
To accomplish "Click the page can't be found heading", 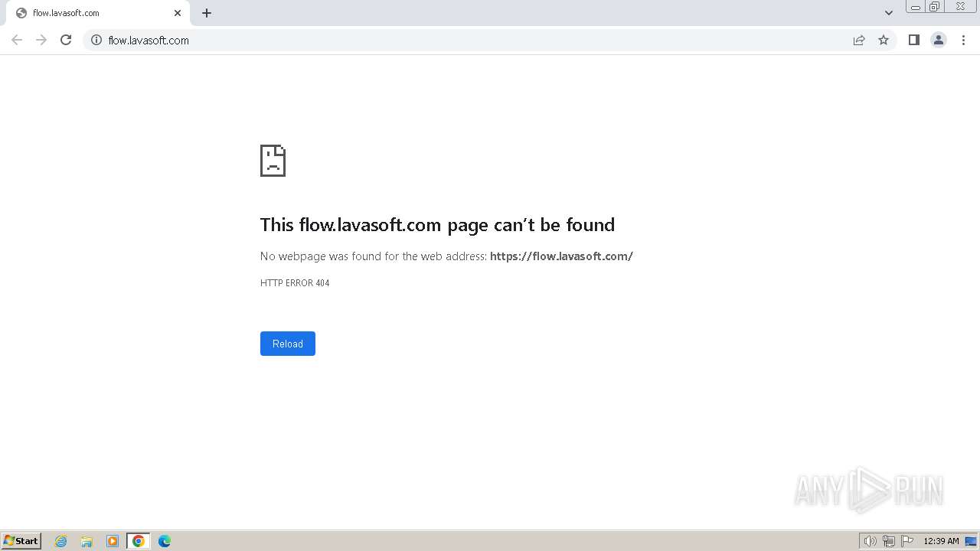I will point(437,224).
